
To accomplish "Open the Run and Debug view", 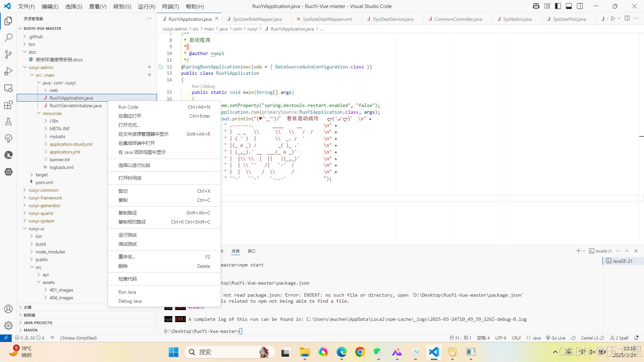I will 8,71.
